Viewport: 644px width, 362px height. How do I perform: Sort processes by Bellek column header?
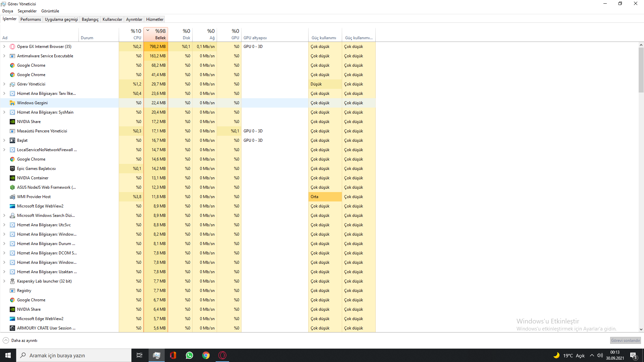tap(156, 34)
